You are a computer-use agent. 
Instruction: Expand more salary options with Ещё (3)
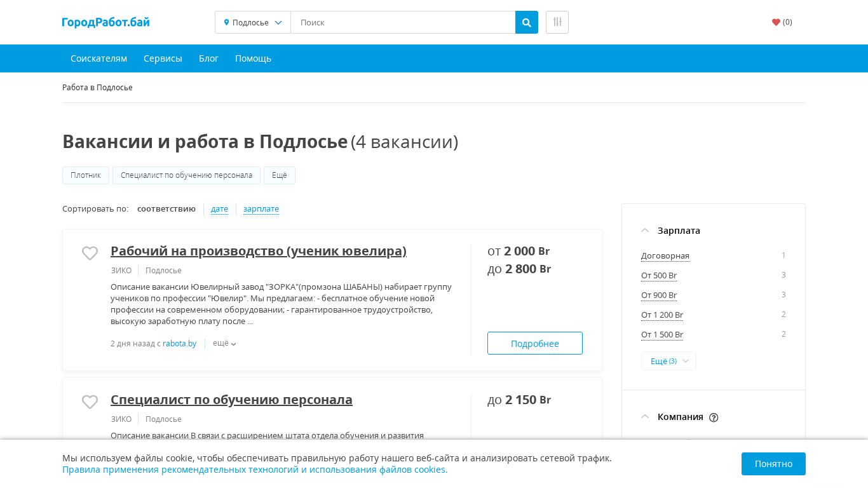pyautogui.click(x=668, y=361)
